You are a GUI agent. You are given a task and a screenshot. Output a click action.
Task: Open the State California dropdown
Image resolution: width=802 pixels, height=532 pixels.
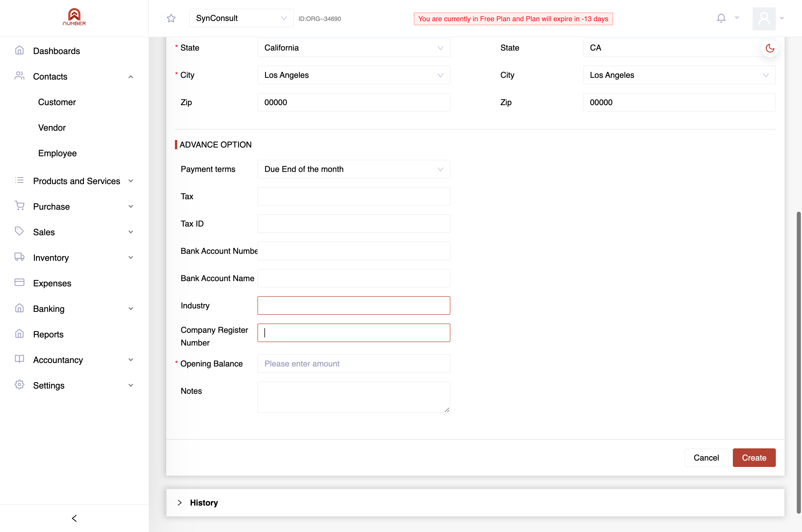tap(354, 48)
